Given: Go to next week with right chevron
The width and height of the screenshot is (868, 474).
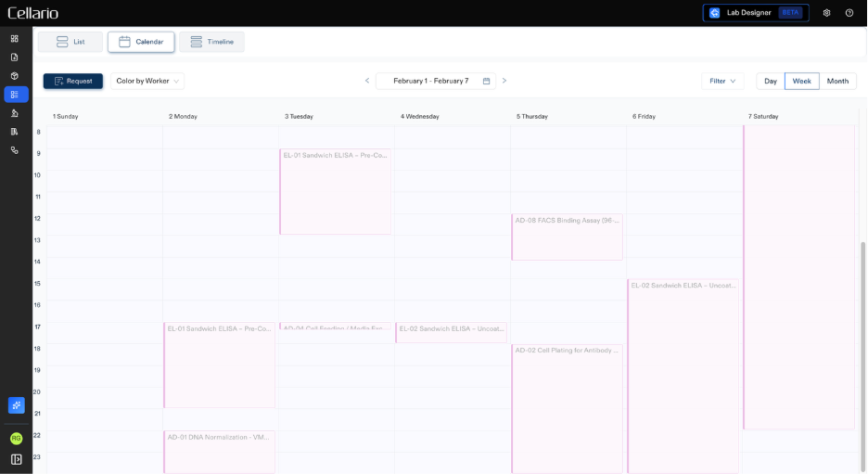Looking at the screenshot, I should click(x=504, y=81).
